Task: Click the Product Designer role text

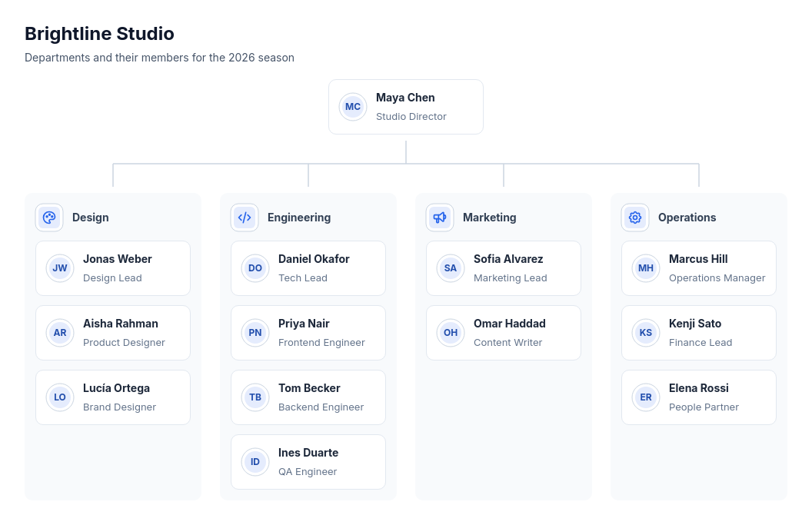Action: click(x=124, y=343)
